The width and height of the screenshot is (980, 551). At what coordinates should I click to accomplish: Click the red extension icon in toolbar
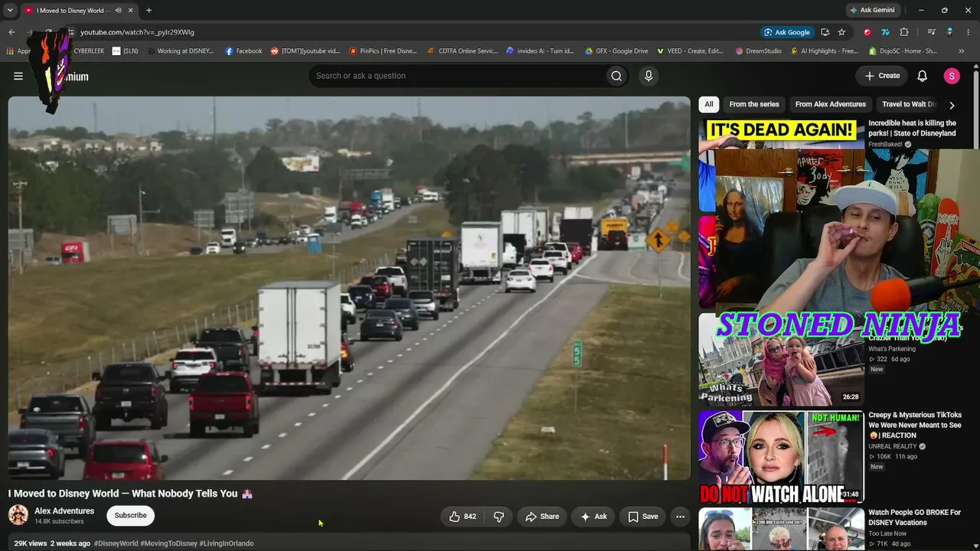tap(867, 32)
